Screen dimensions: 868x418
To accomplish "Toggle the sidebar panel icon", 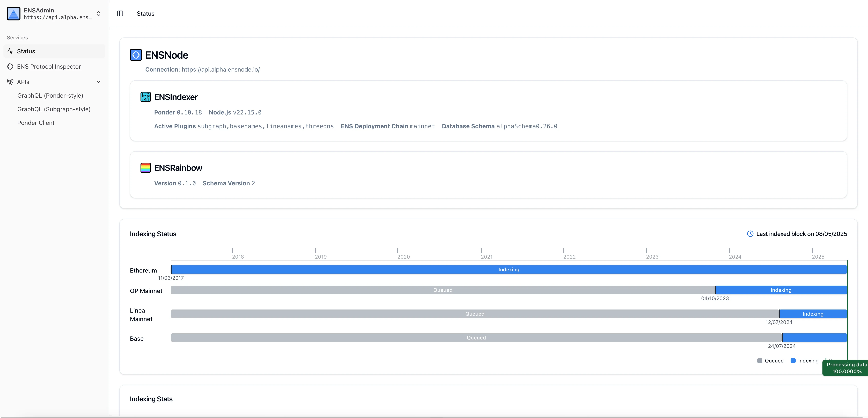I will [x=120, y=13].
